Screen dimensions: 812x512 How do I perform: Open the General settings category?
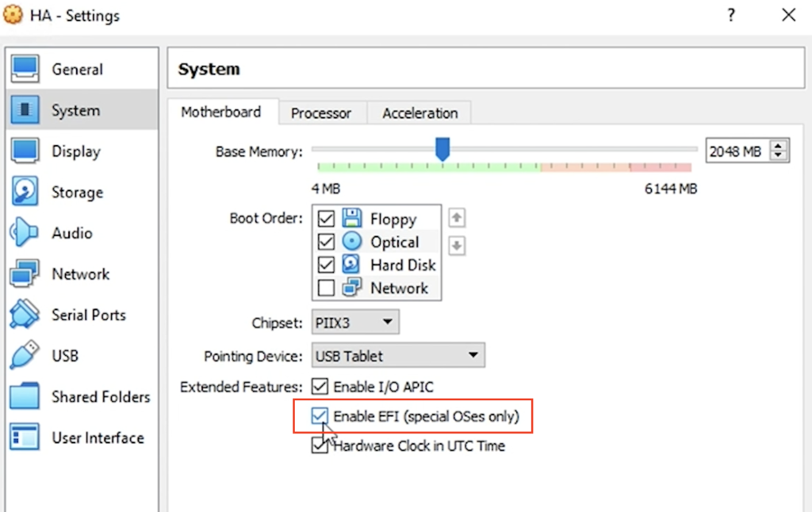82,69
